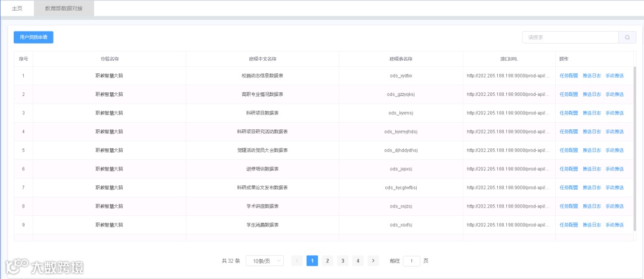
Task: Click the 党建活动党员大会数据表 cell
Action: [x=262, y=150]
